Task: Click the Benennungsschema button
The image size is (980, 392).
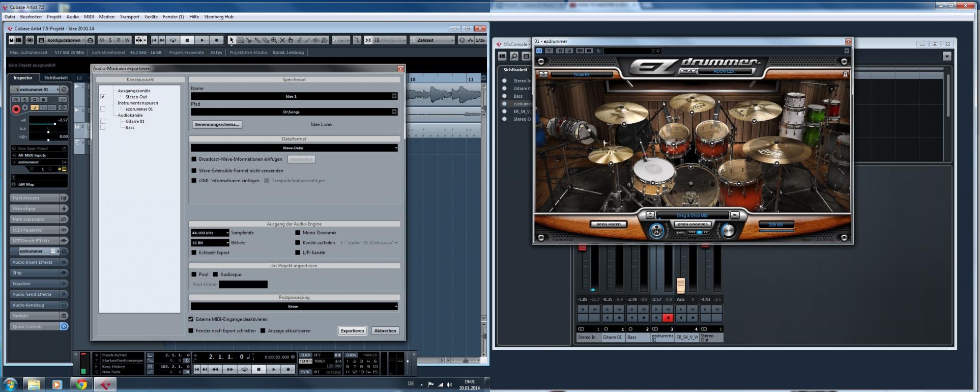Action: (217, 124)
